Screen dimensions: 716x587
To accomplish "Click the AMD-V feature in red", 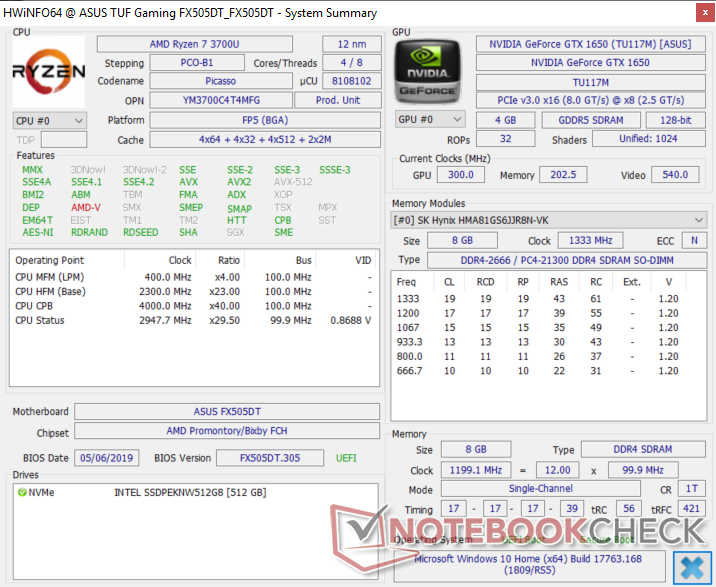I will pyautogui.click(x=86, y=207).
